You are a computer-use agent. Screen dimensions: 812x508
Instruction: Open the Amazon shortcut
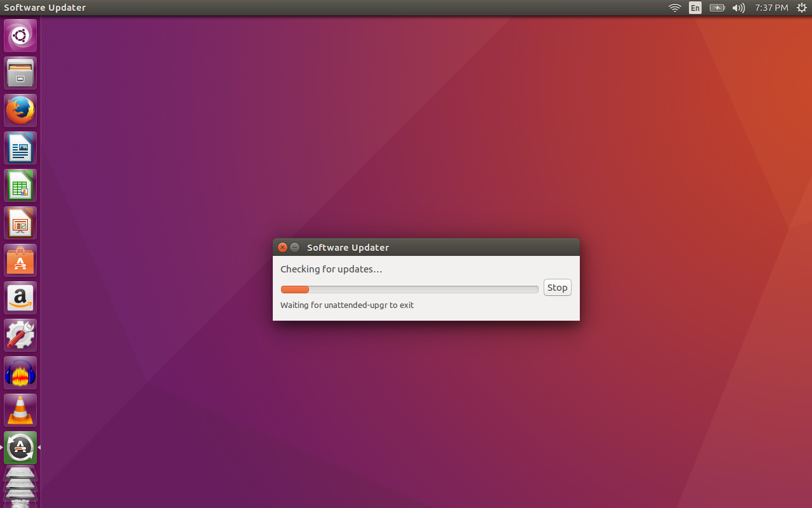pos(20,297)
